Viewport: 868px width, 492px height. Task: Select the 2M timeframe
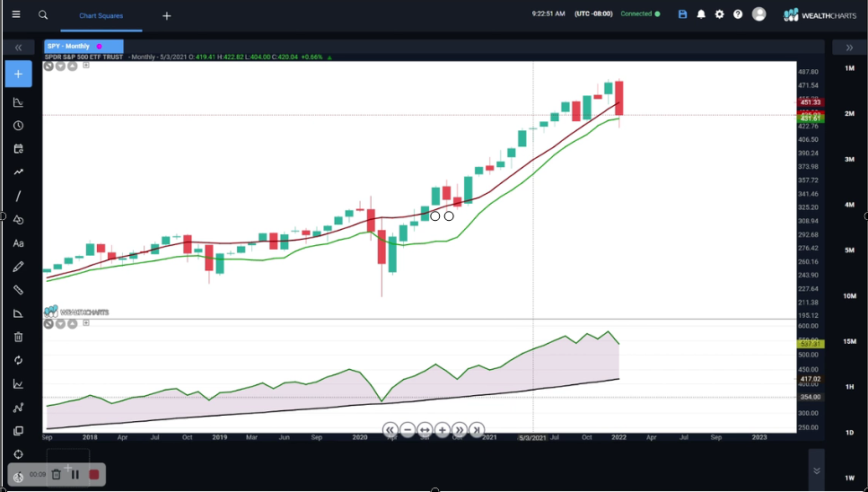pyautogui.click(x=849, y=113)
